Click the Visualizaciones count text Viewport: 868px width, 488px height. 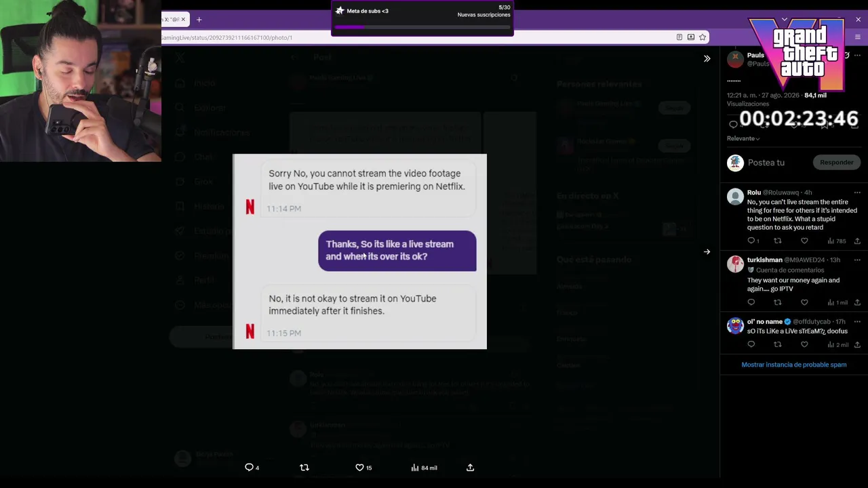point(748,104)
